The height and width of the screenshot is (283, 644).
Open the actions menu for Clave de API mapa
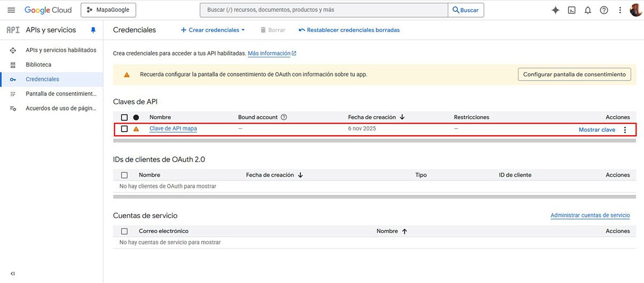coord(625,129)
